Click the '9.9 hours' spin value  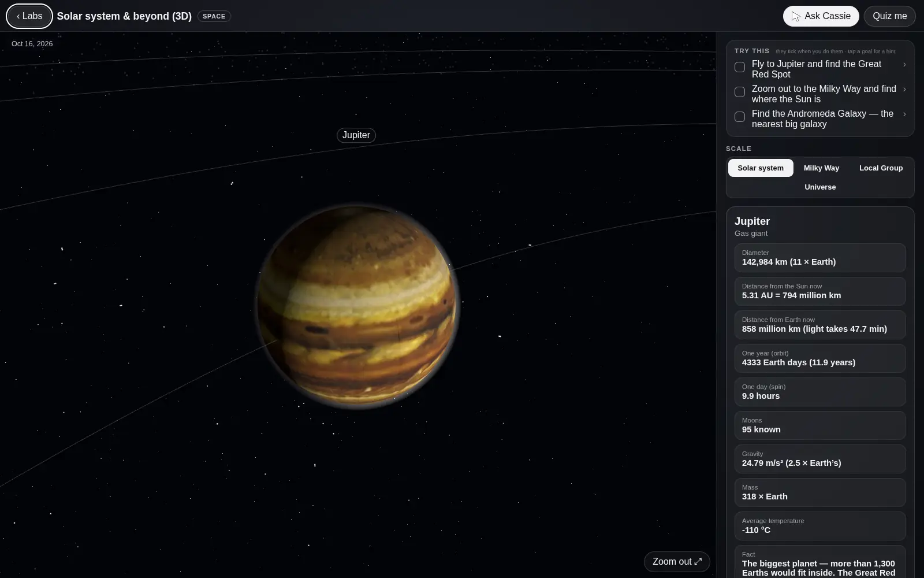[x=761, y=396]
